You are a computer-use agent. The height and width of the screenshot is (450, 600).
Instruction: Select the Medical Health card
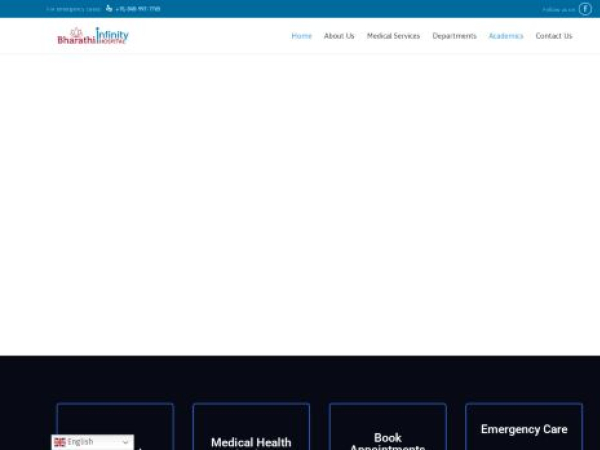click(x=251, y=427)
